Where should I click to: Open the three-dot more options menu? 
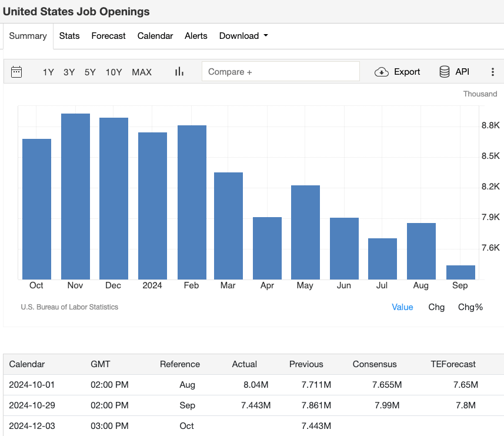click(493, 72)
